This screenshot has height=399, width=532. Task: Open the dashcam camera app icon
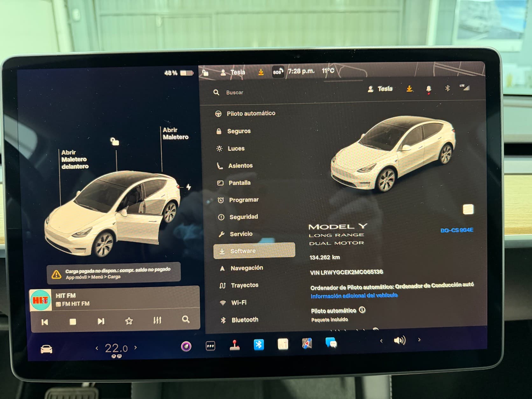186,346
